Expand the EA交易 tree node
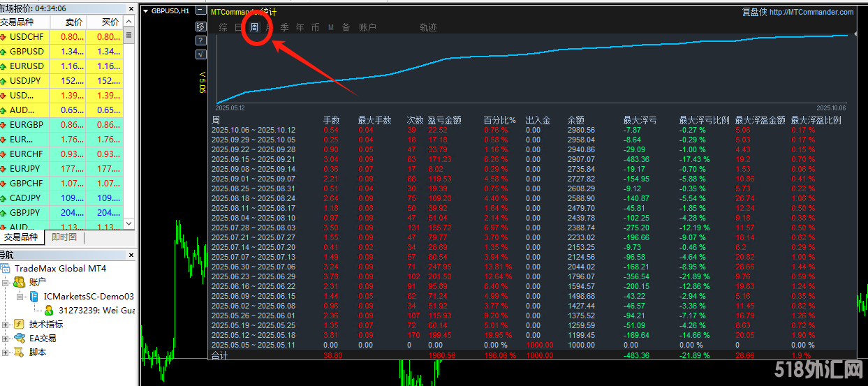The image size is (868, 386). click(x=6, y=339)
